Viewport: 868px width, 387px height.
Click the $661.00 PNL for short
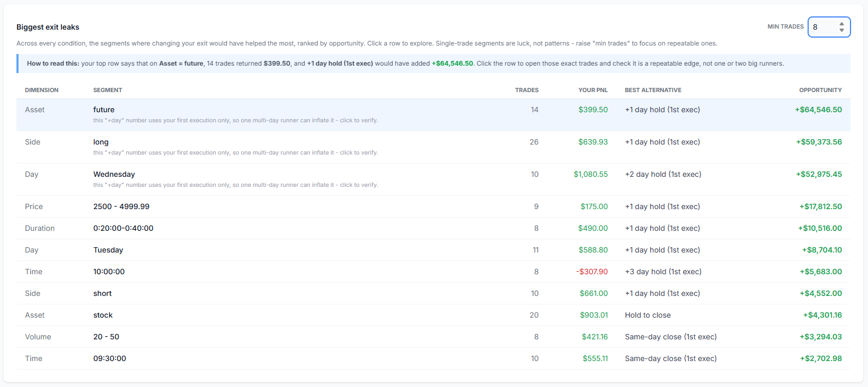(594, 293)
